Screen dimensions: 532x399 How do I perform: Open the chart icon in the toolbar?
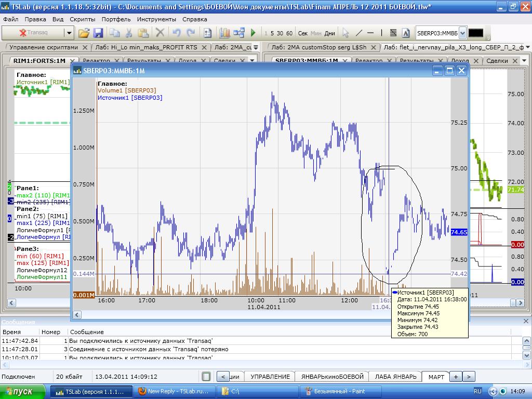pyautogui.click(x=224, y=33)
